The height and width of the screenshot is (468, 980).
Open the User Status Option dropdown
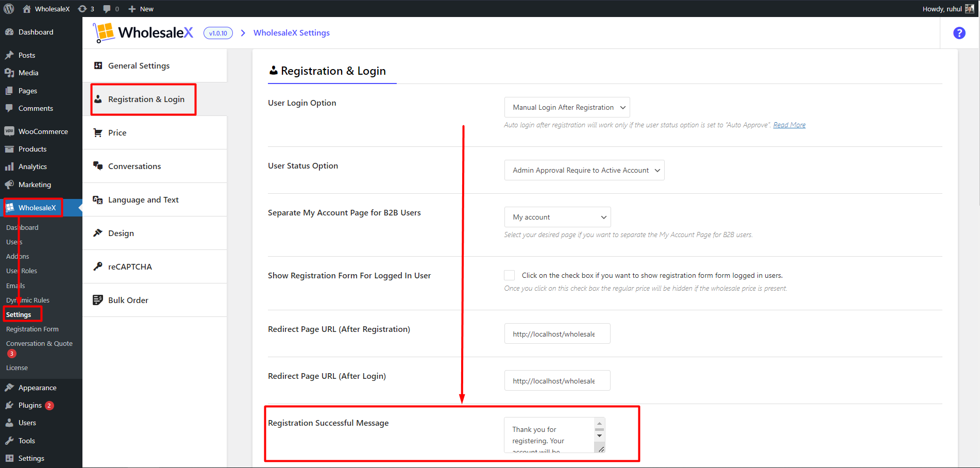click(x=584, y=170)
